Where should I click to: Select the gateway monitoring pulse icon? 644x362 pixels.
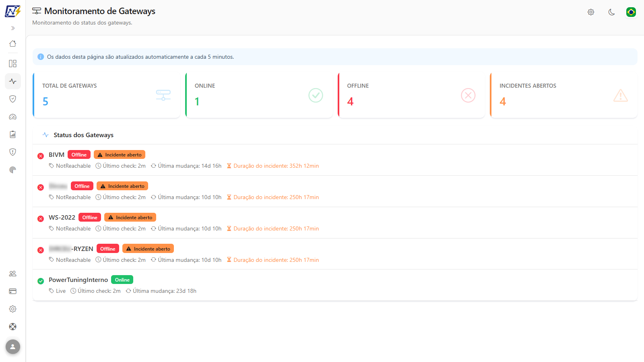point(13,81)
